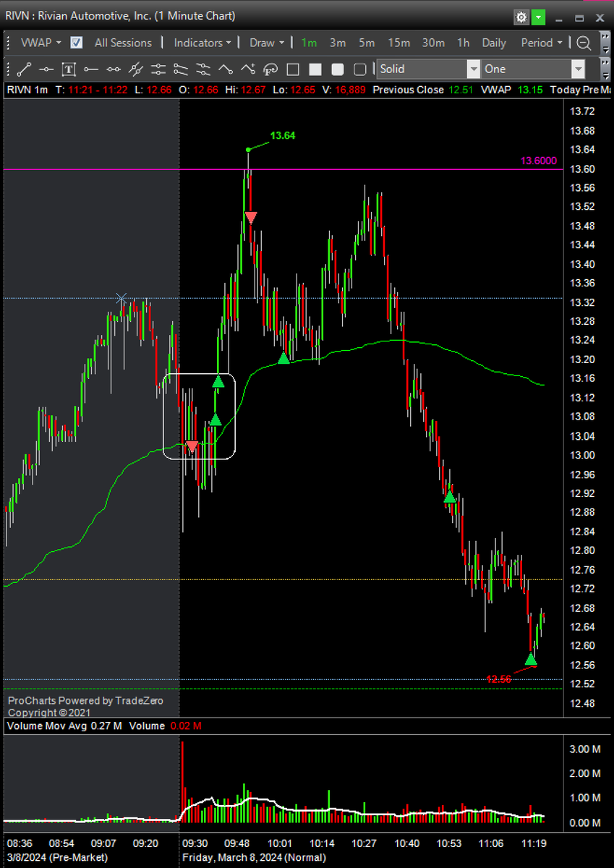Switch to the Daily timeframe

pyautogui.click(x=493, y=43)
